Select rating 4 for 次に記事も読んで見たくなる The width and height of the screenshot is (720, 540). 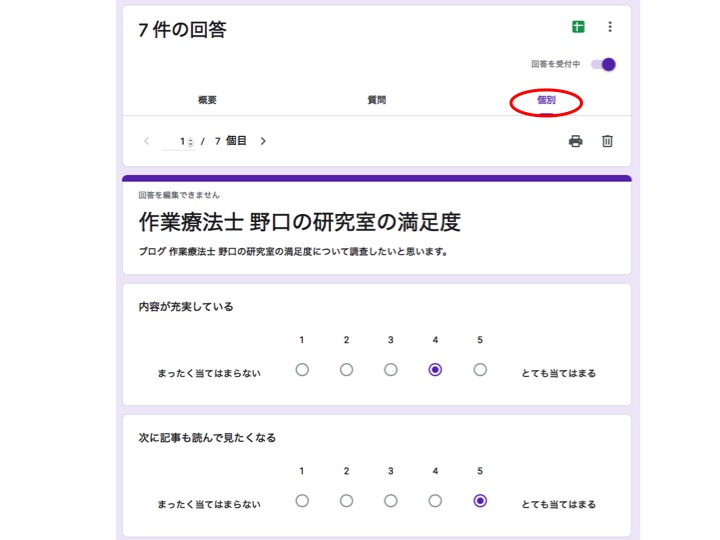click(435, 501)
